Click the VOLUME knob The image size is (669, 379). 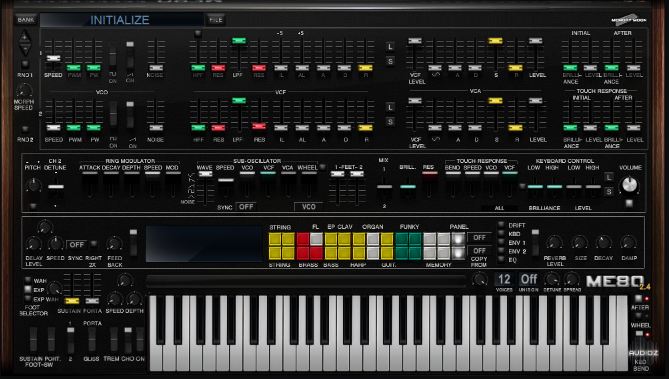[629, 185]
